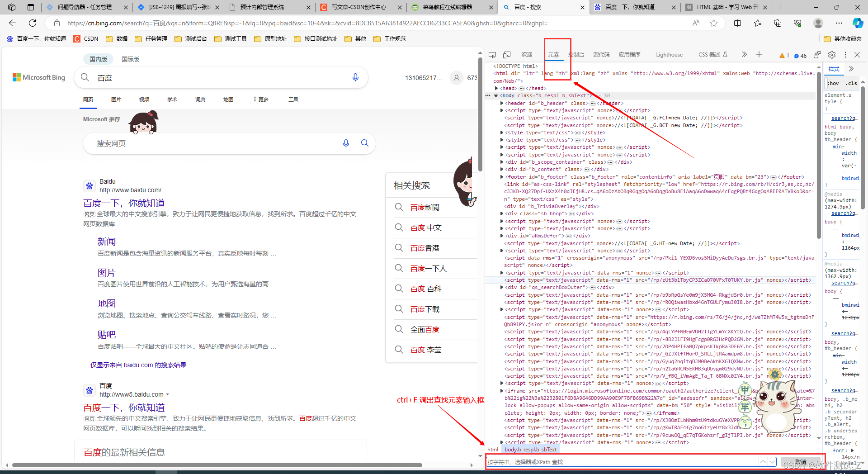
Task: Select 国际版 search version
Action: click(x=130, y=59)
